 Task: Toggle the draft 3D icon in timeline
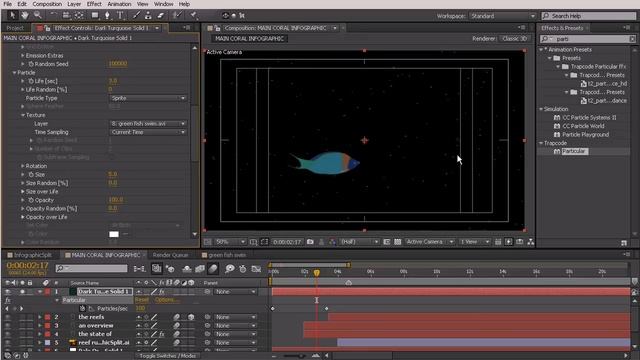[170, 269]
